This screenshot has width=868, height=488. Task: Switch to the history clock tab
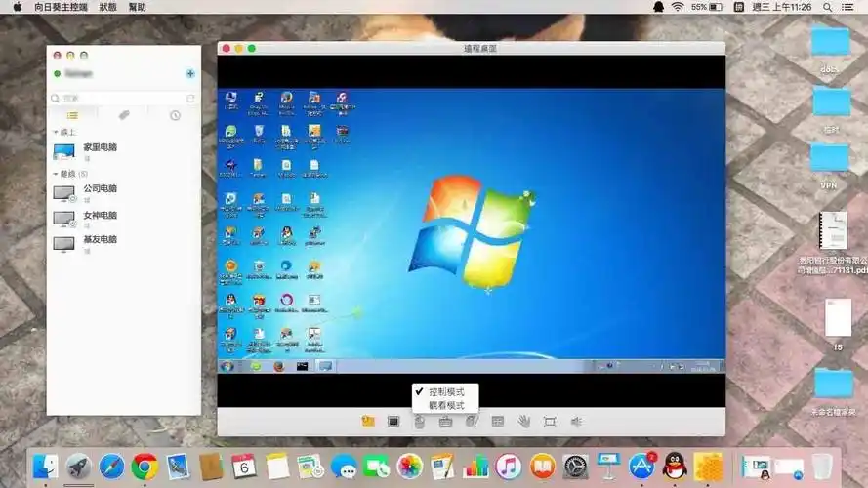[175, 115]
